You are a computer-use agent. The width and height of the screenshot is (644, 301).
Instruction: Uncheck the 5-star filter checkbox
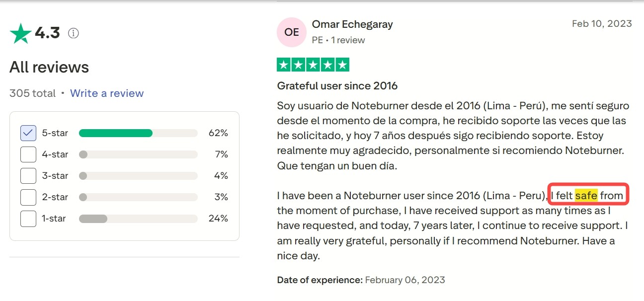point(28,133)
